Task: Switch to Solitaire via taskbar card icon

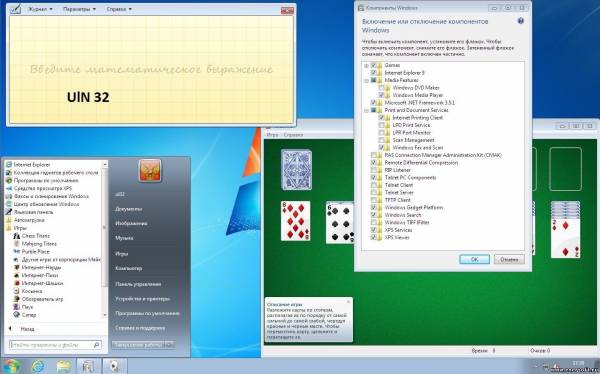Action: pos(114,366)
